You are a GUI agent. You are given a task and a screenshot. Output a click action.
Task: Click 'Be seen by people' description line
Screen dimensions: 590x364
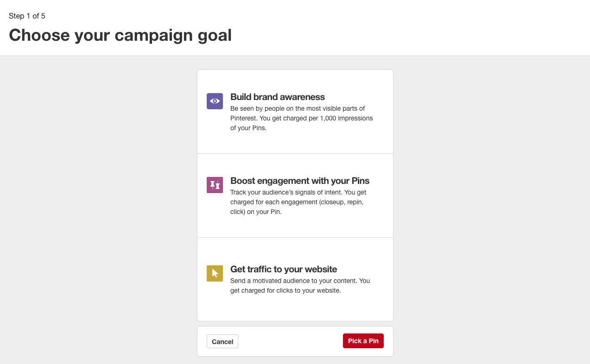pos(298,108)
